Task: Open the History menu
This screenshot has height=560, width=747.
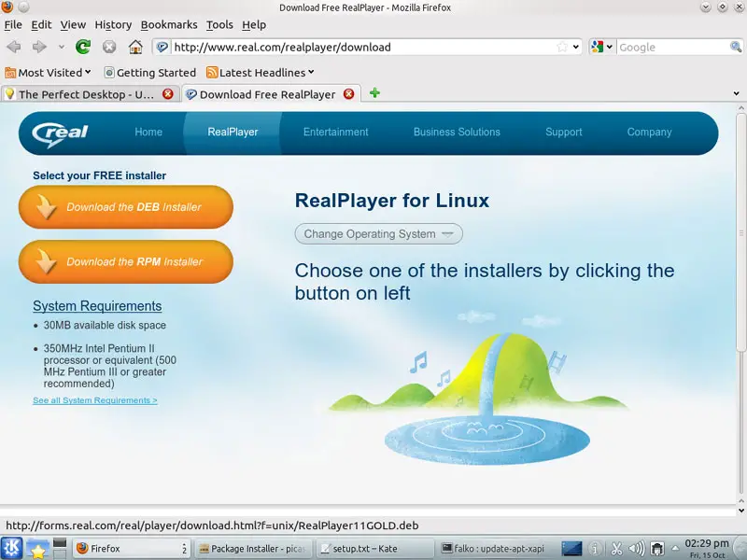Action: [x=113, y=25]
